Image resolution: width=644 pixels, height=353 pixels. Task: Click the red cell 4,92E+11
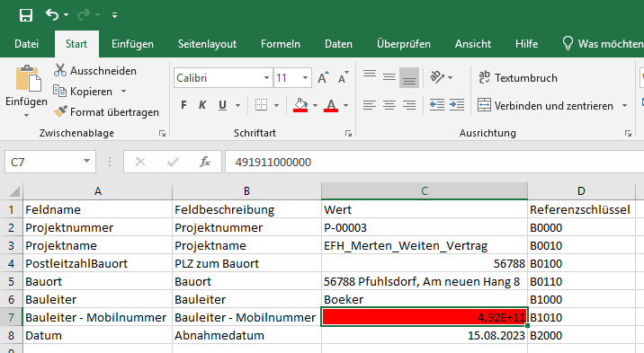coord(425,317)
